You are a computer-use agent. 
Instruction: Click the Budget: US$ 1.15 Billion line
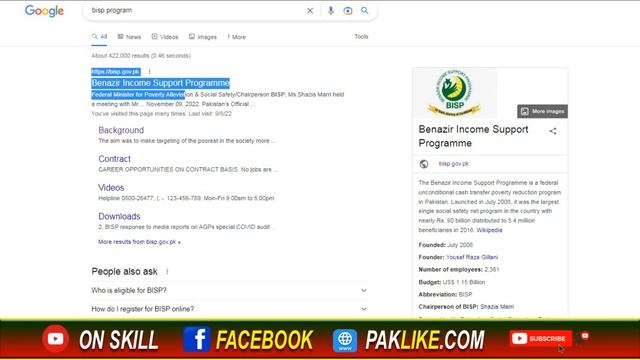(x=452, y=282)
